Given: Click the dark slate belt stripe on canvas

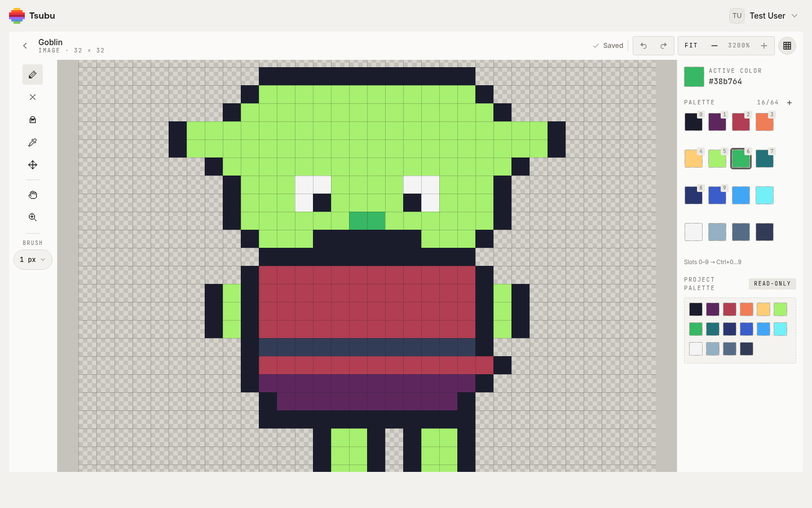Looking at the screenshot, I should pyautogui.click(x=367, y=347).
